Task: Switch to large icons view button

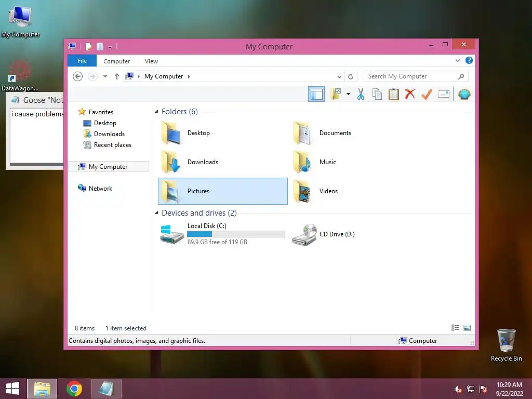Action: point(467,328)
